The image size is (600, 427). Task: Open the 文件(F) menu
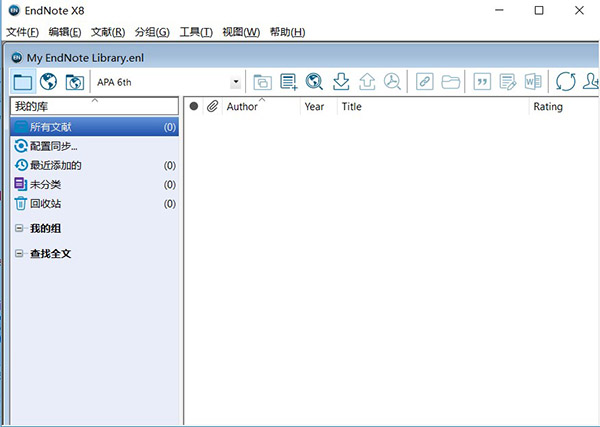point(23,32)
